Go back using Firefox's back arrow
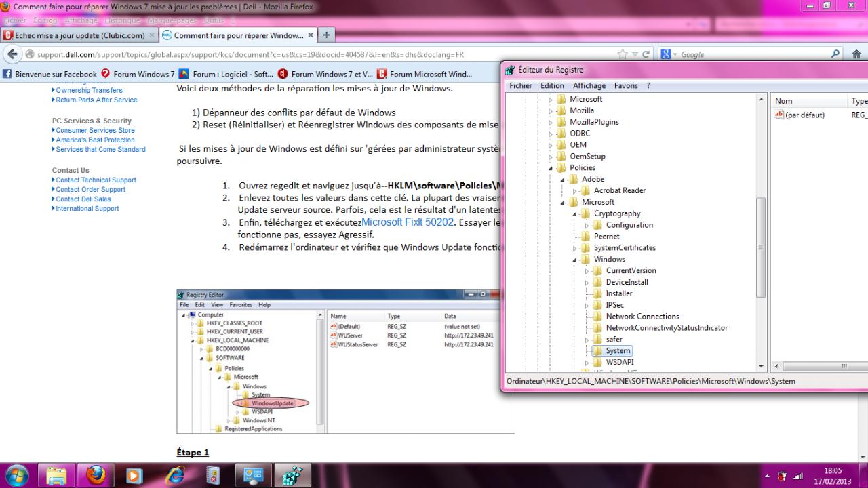Screen dimensions: 868x488 click(12, 54)
